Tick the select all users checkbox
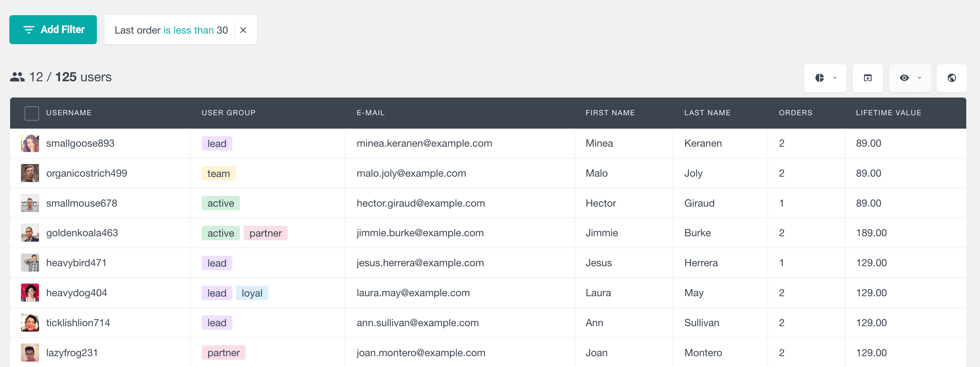Viewport: 980px width, 367px height. tap(31, 113)
